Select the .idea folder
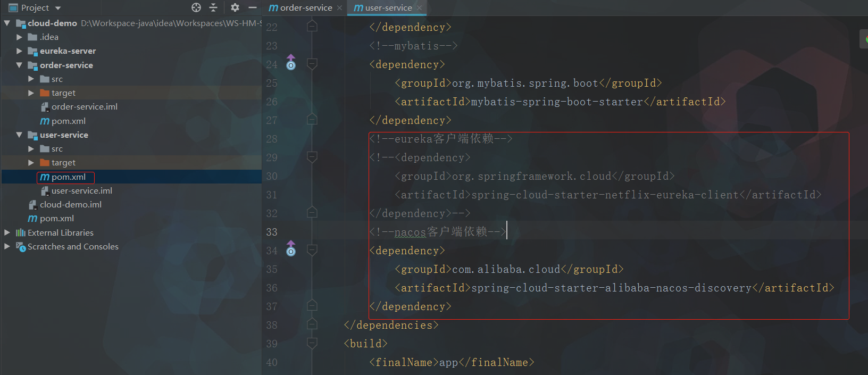 point(49,37)
